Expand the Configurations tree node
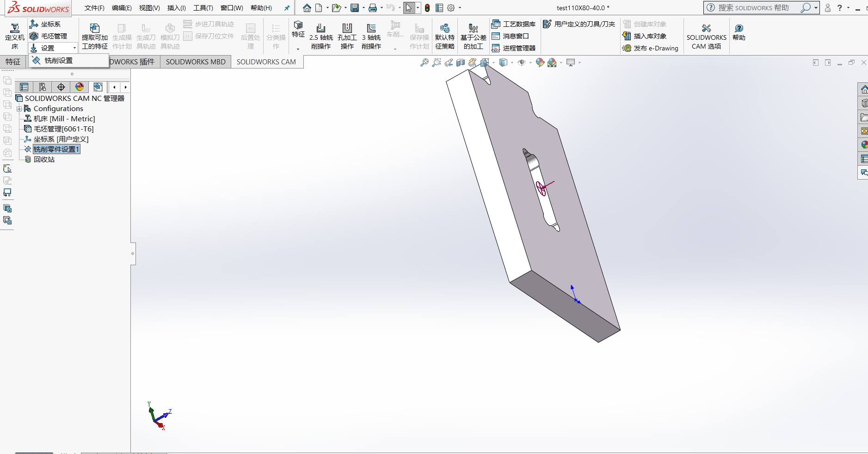 point(19,109)
